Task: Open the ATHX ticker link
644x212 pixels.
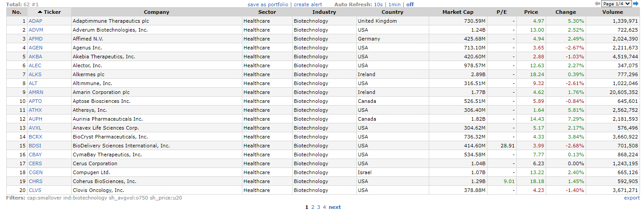Action: pyautogui.click(x=35, y=110)
